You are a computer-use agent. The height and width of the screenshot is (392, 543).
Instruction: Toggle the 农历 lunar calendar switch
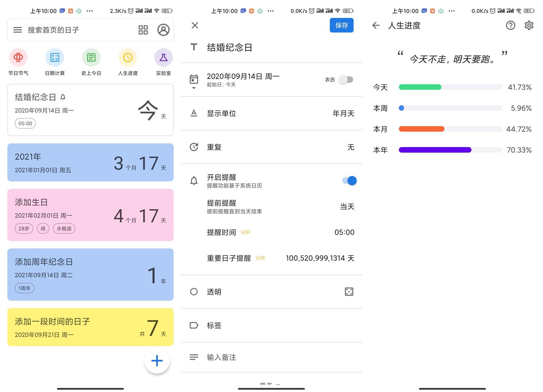345,80
